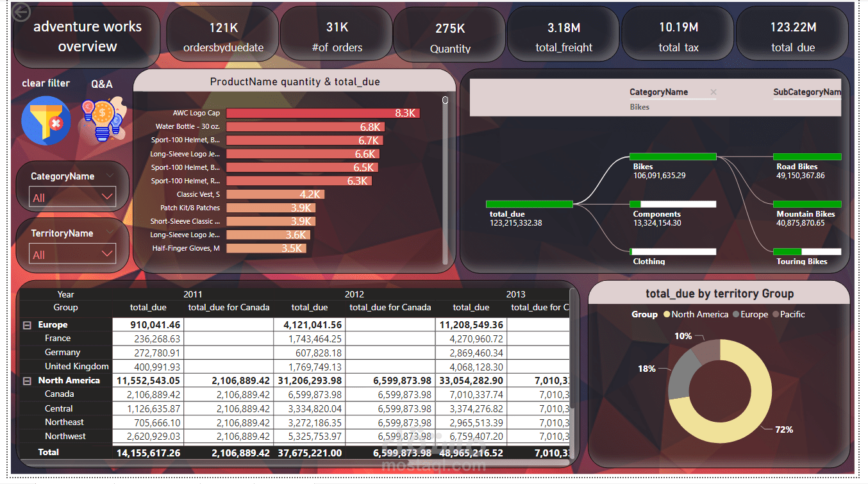Click the 121K ordersbyduedate KPI card

point(222,33)
